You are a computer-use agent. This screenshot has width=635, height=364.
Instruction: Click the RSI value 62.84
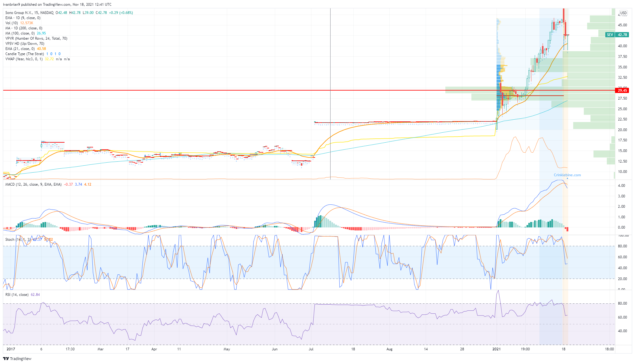(x=35, y=295)
